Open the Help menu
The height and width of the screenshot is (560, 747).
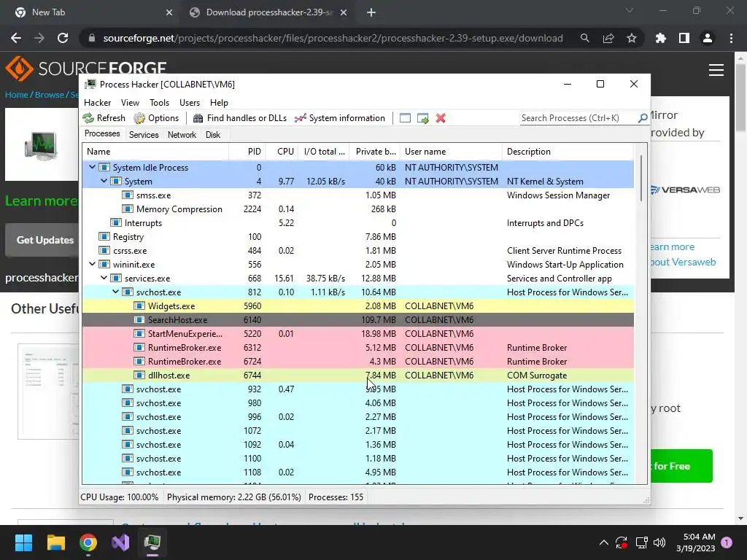(219, 103)
